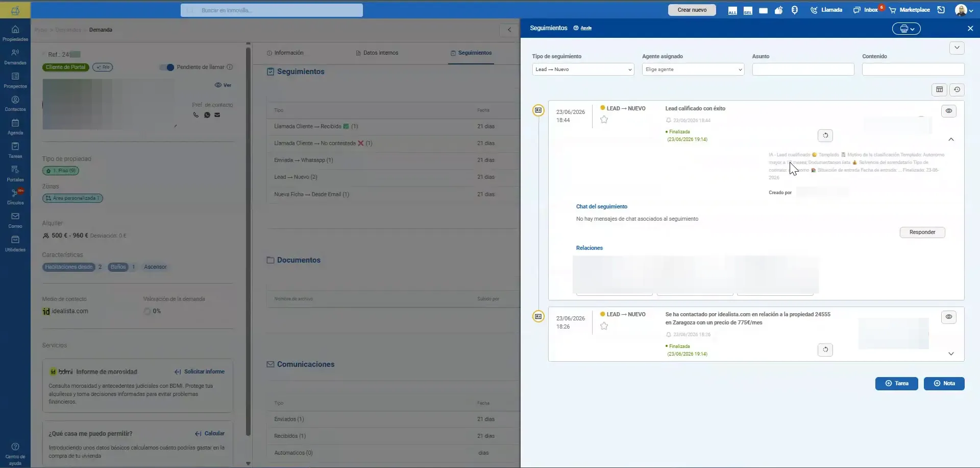The height and width of the screenshot is (468, 980).
Task: Click refresh icon on 18:26 follow-up
Action: [825, 349]
